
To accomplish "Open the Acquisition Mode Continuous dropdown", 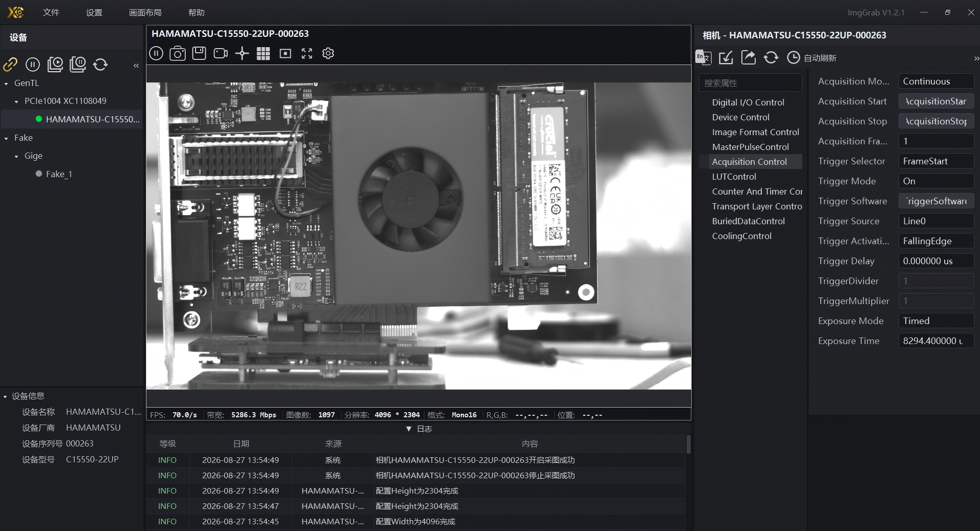I will [x=936, y=81].
